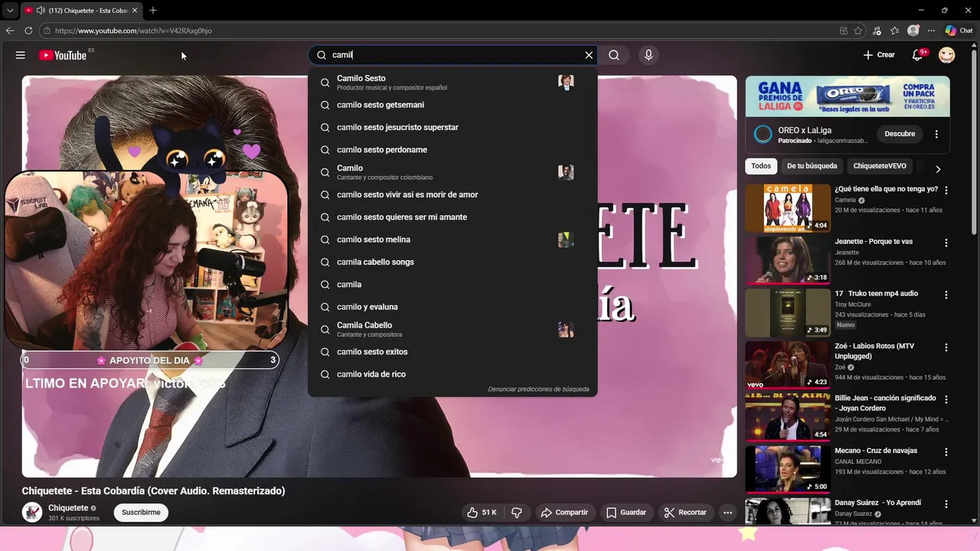Choose suggestion camilo y evaluna
980x551 pixels.
pyautogui.click(x=452, y=307)
